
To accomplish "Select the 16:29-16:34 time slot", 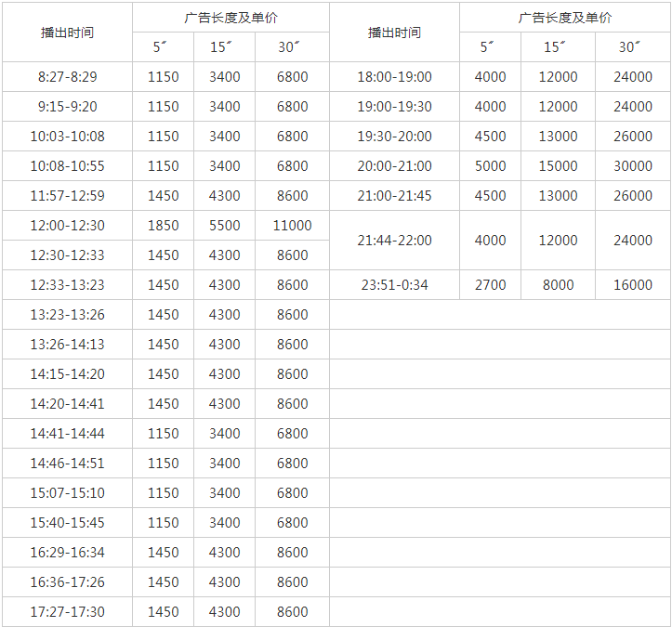I will pyautogui.click(x=67, y=552).
